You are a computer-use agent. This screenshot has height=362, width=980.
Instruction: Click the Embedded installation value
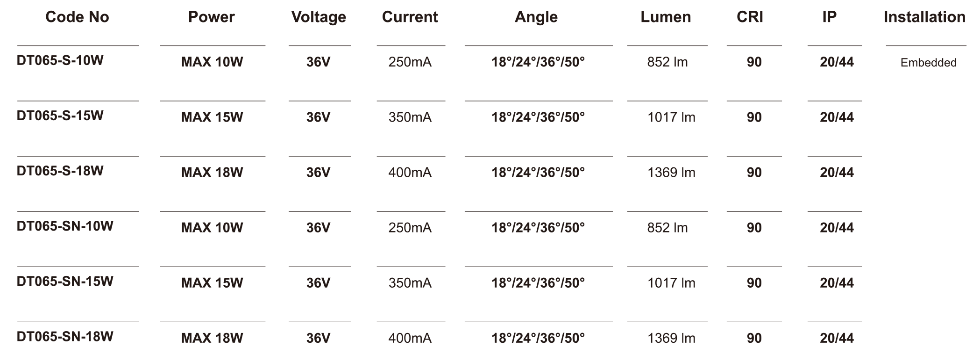[x=928, y=63]
